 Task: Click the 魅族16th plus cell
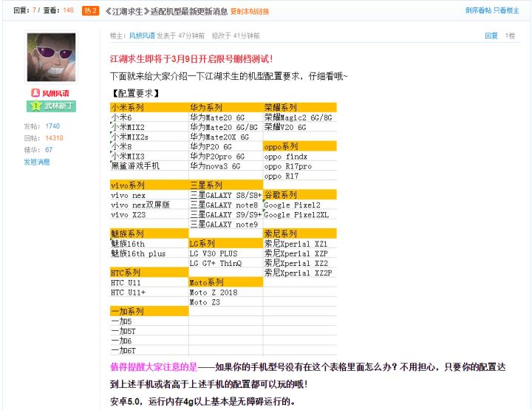(x=149, y=253)
